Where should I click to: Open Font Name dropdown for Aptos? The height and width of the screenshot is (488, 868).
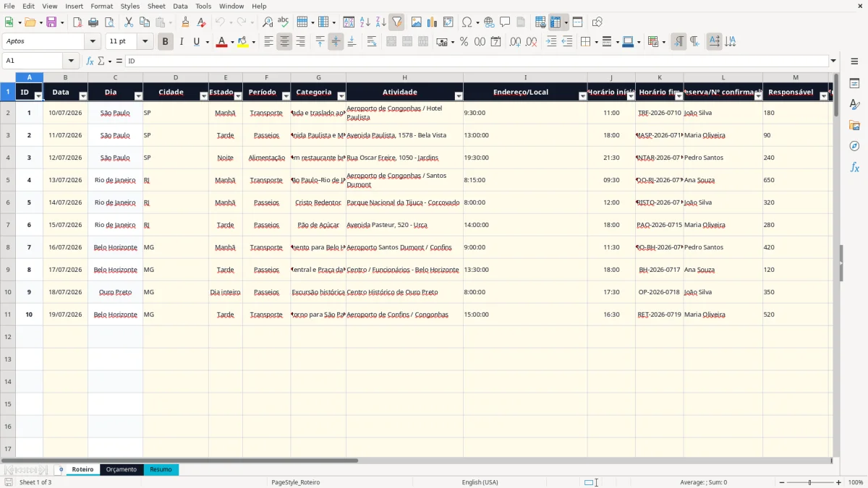(93, 42)
